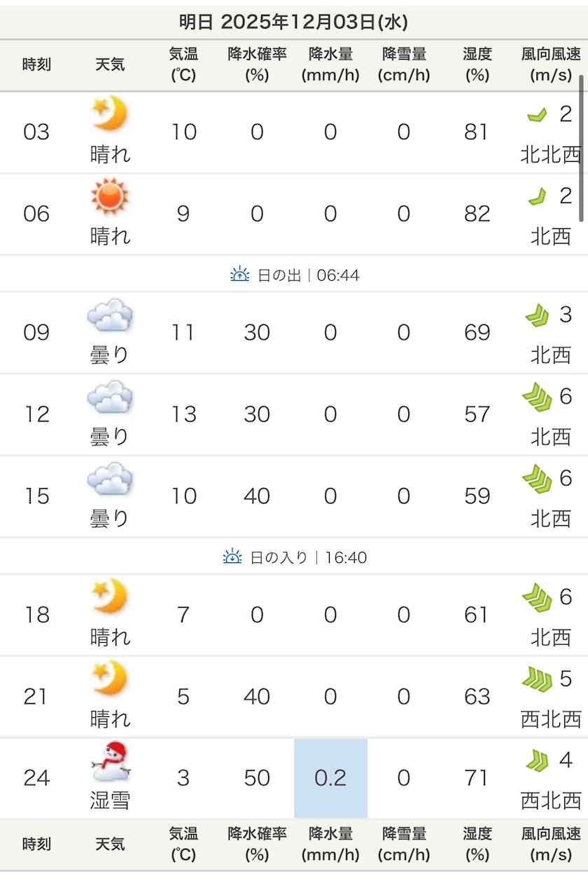Viewport: 588px width, 883px height.
Task: Click the wind arrow icon in the 24 row
Action: coord(537,761)
